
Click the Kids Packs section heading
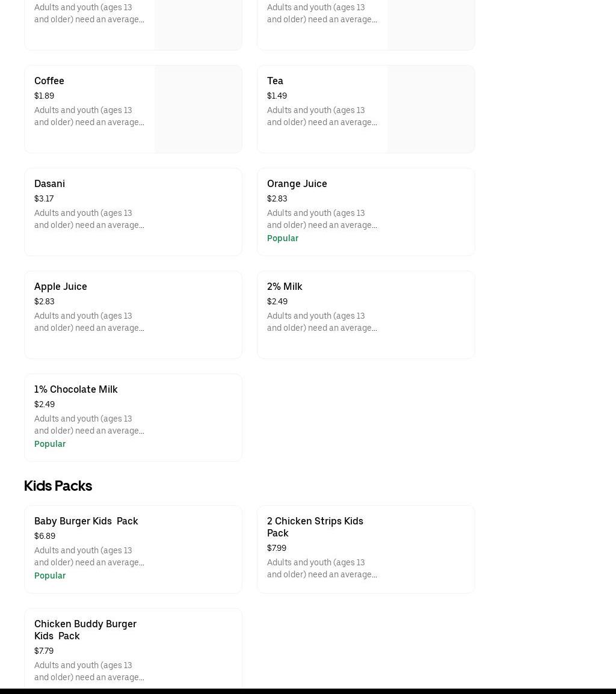(58, 485)
